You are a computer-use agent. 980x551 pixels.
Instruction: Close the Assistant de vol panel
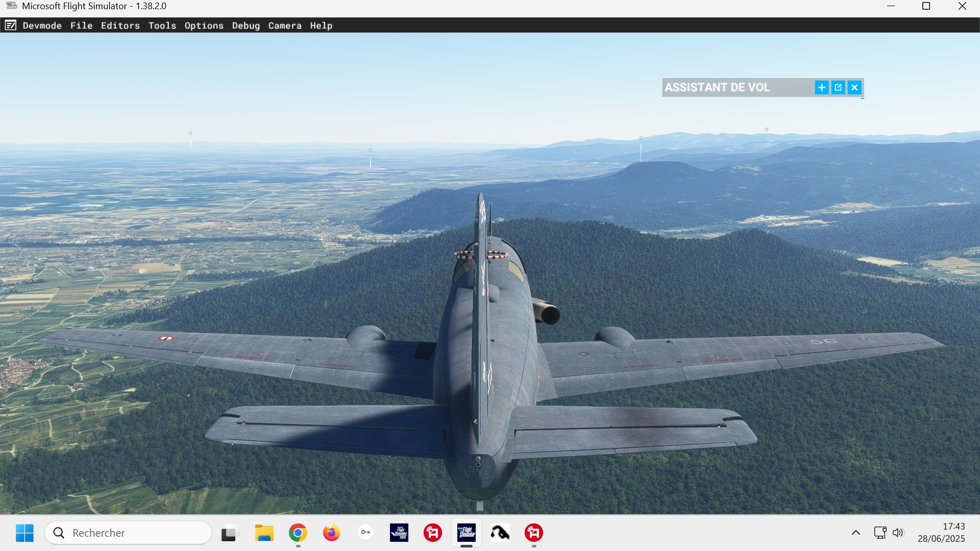(854, 88)
